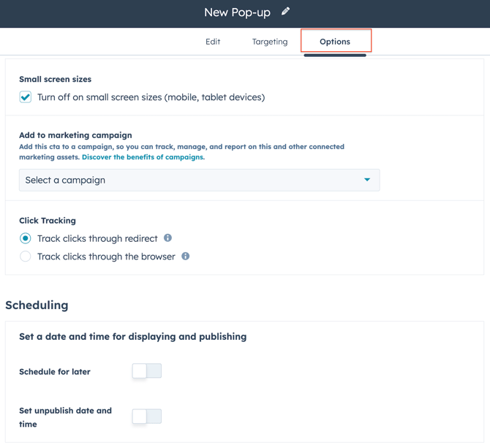Click the New Pop-up title text
The height and width of the screenshot is (448, 490).
tap(237, 12)
